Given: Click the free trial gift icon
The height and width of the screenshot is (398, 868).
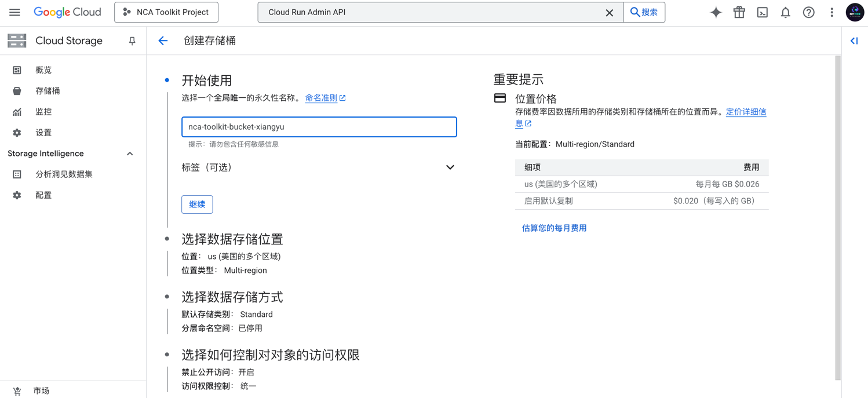Looking at the screenshot, I should click(x=739, y=12).
